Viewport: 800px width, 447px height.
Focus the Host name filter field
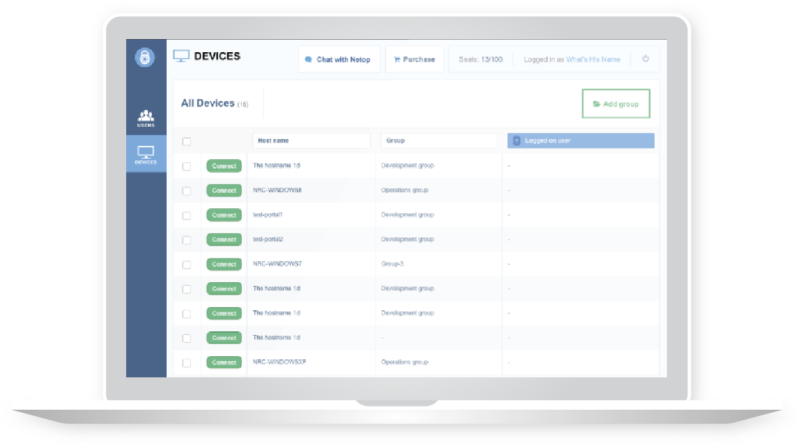(311, 141)
